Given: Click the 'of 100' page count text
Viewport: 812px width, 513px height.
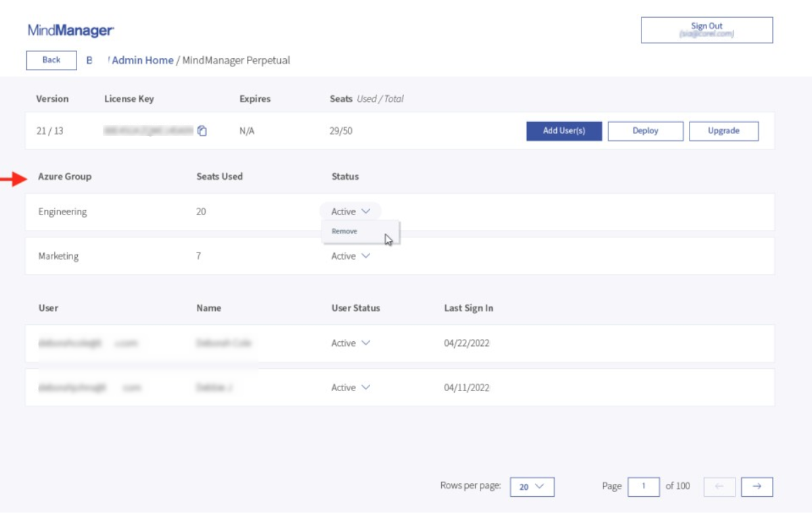Looking at the screenshot, I should 678,486.
